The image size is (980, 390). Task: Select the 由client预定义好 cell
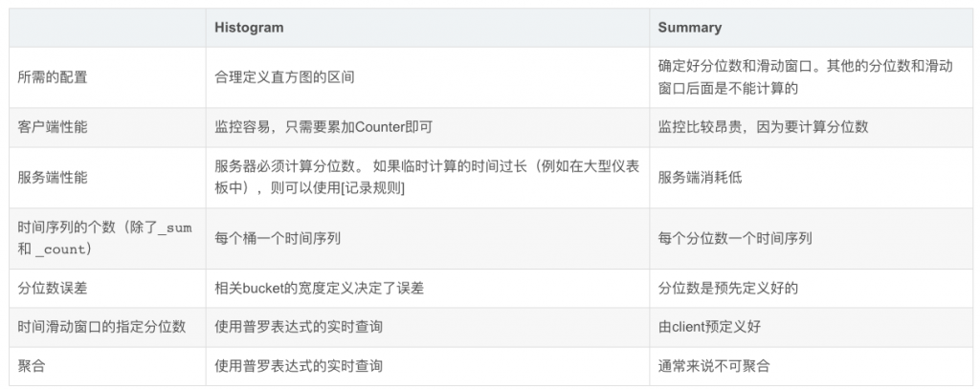pos(709,326)
